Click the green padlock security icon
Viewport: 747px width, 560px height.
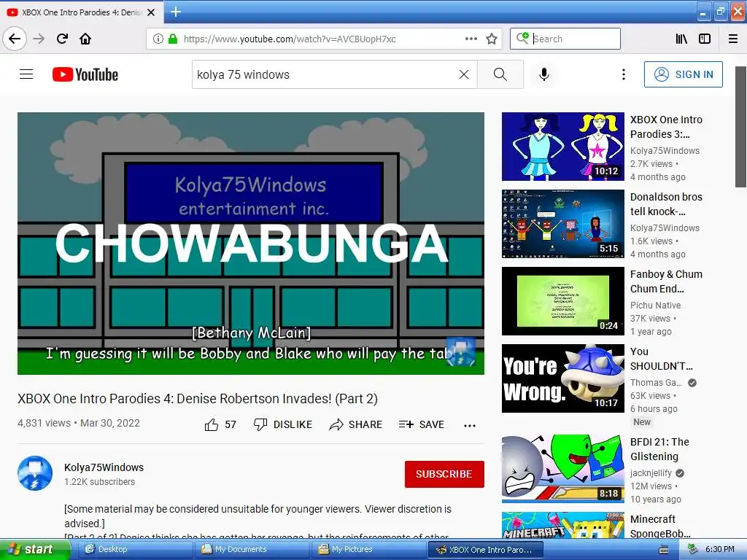[173, 39]
